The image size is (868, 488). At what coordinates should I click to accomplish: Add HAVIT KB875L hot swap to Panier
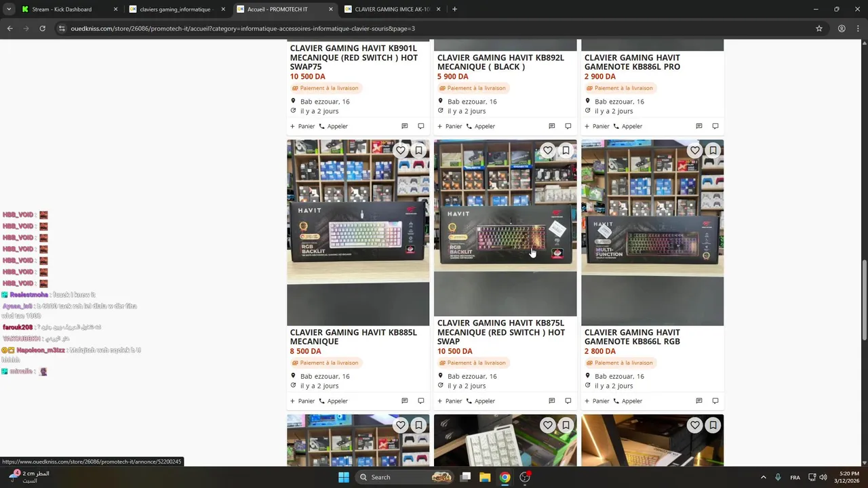[450, 401]
